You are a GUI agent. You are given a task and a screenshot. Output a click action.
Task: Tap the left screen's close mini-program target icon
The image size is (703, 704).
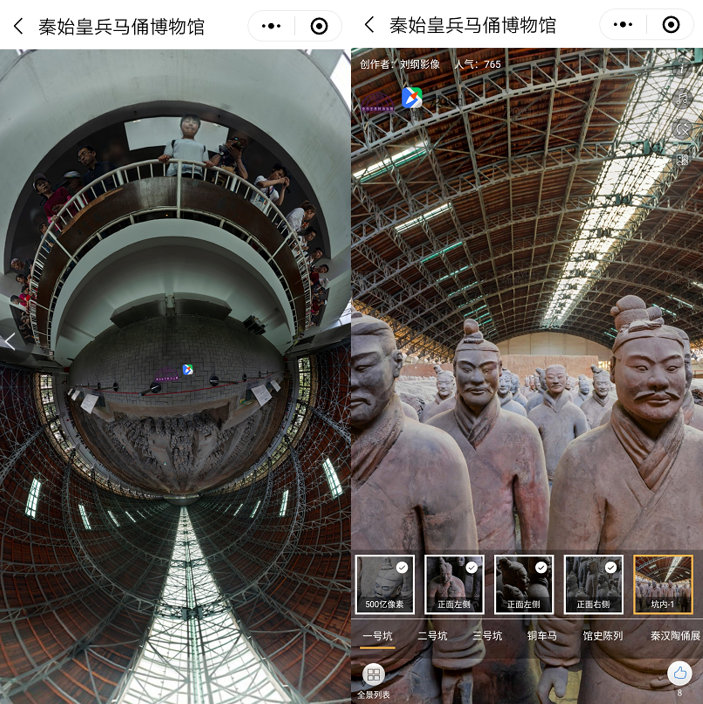pyautogui.click(x=319, y=26)
